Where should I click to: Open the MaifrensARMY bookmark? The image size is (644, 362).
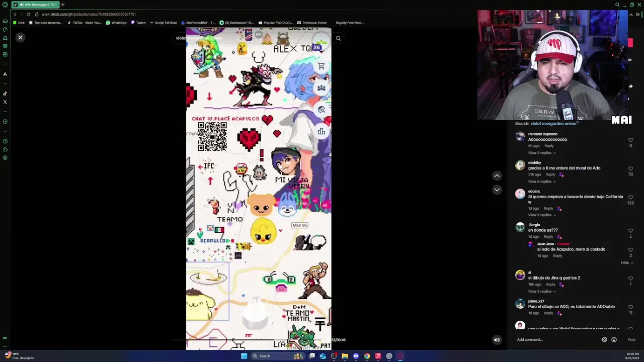coord(198,23)
